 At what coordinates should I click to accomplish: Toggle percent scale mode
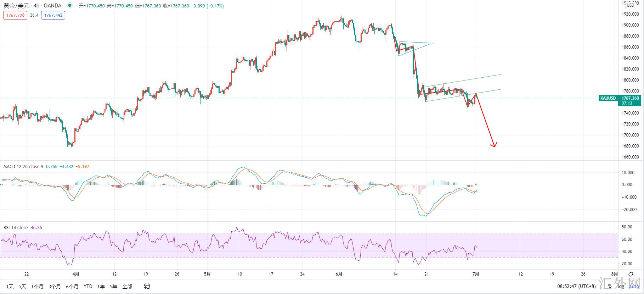pos(610,286)
